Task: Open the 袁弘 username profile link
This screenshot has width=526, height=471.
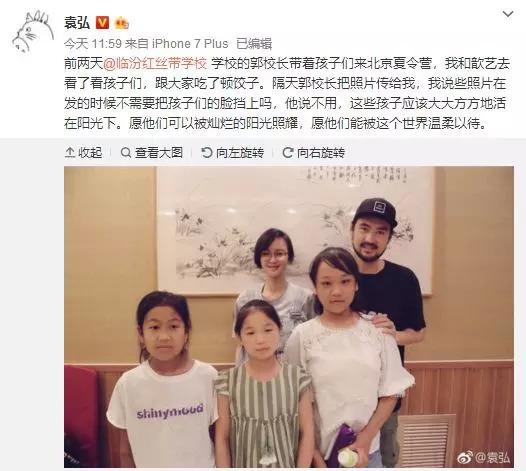Action: [x=77, y=23]
